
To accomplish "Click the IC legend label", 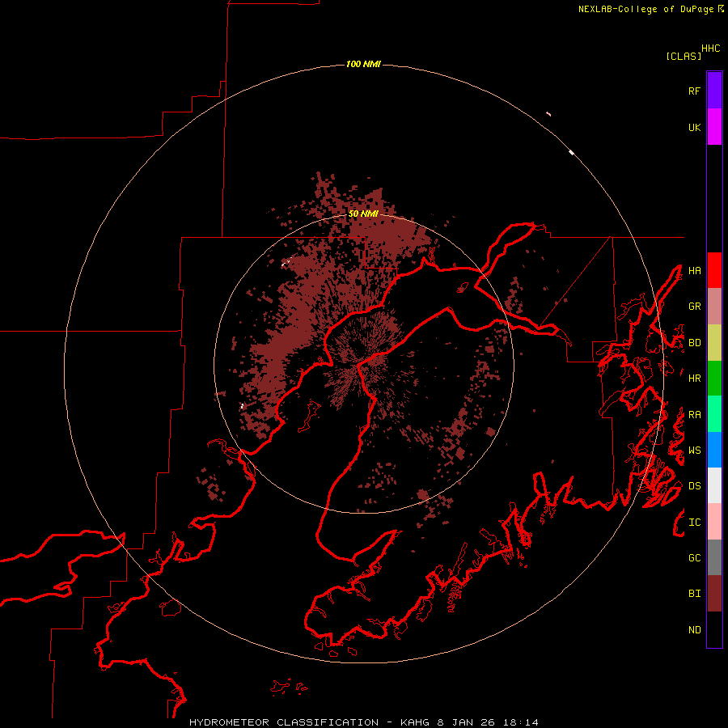I will [x=694, y=523].
